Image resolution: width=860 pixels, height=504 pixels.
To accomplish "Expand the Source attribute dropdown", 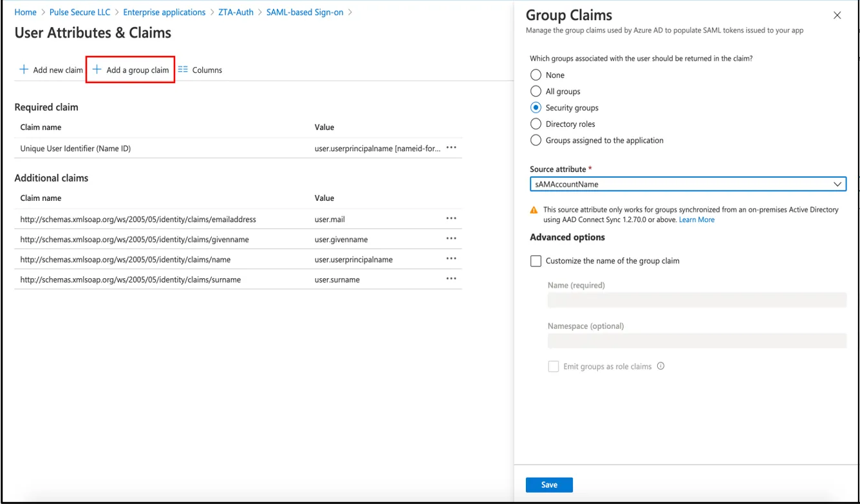I will pos(688,184).
